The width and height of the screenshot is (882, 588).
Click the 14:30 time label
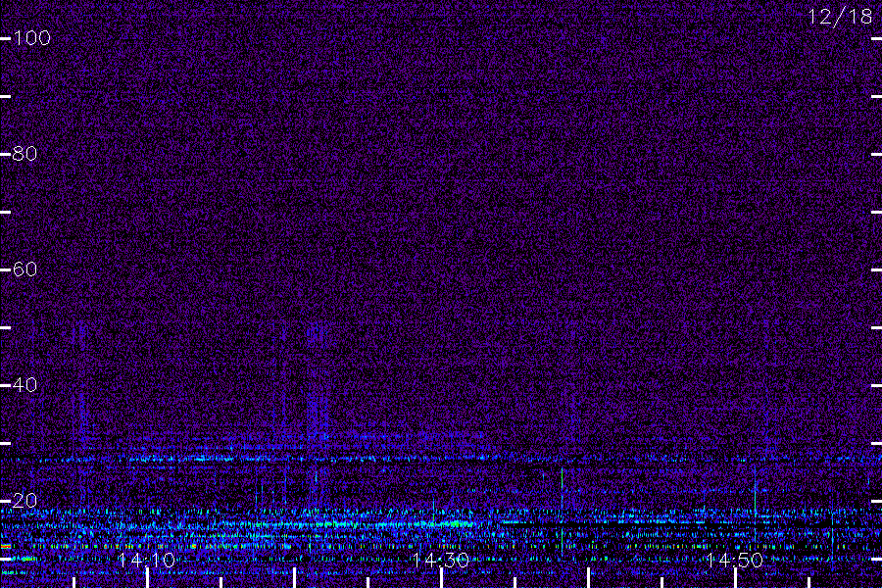pos(440,560)
